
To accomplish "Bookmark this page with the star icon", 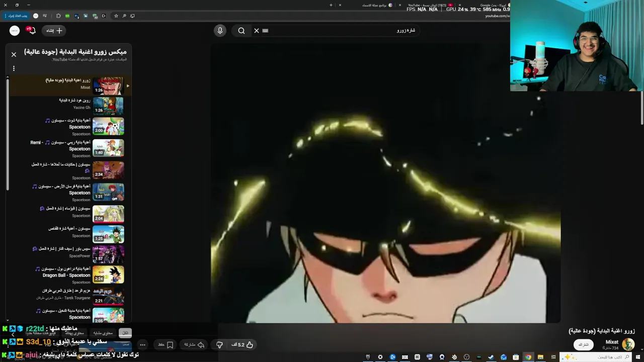I will click(116, 16).
